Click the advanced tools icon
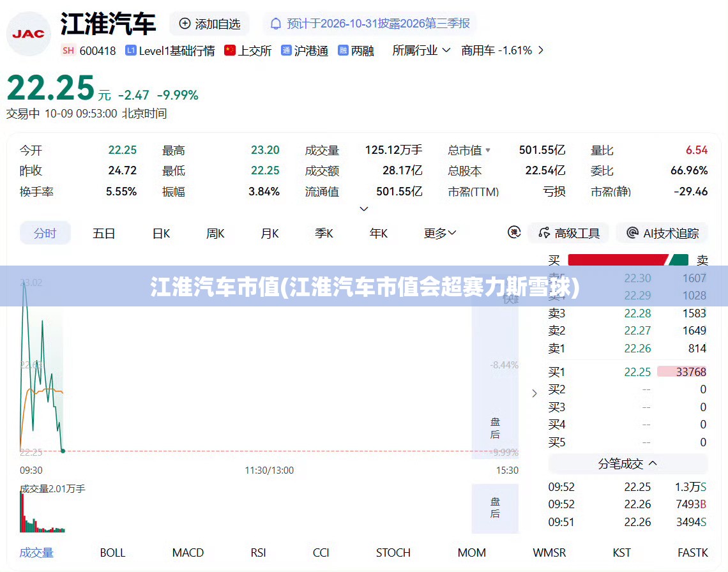The image size is (728, 572). (544, 232)
